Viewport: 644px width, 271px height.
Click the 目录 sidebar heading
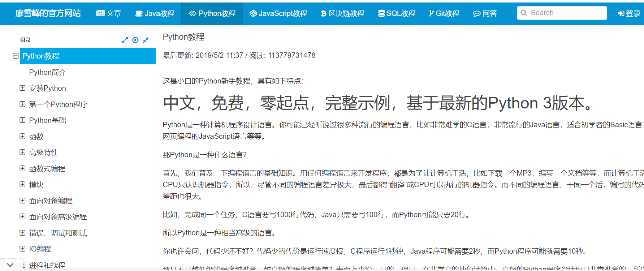[x=25, y=40]
